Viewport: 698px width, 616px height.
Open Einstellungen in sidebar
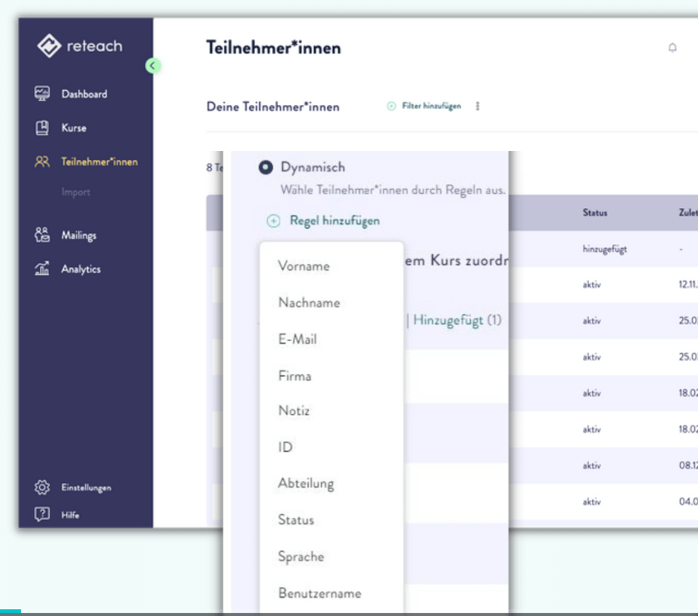[86, 488]
